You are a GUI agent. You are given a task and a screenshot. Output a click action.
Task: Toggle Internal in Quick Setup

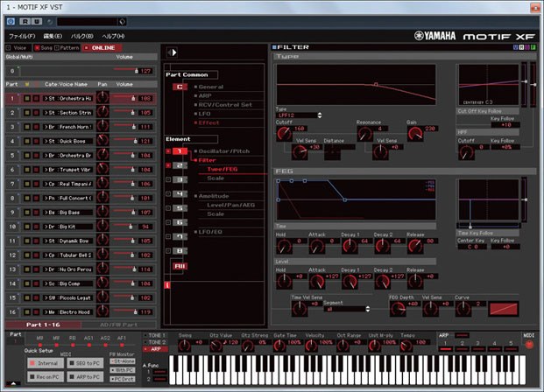pyautogui.click(x=46, y=363)
